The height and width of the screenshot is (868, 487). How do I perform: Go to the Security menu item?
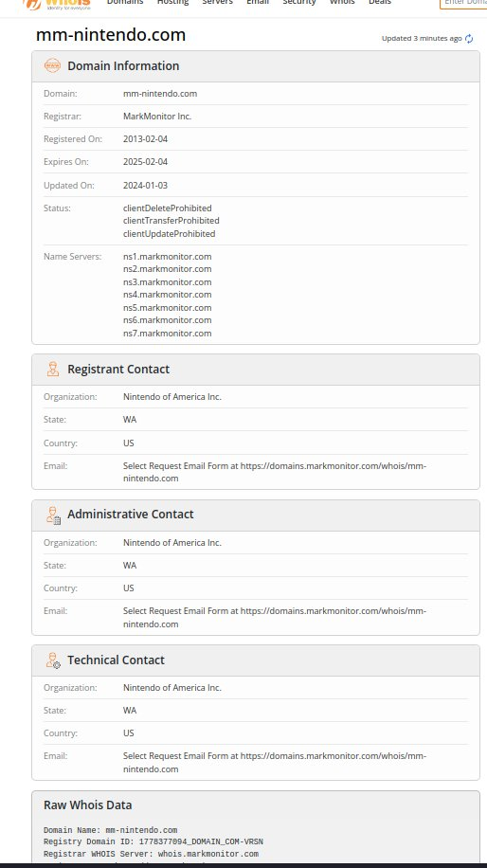[298, 2]
